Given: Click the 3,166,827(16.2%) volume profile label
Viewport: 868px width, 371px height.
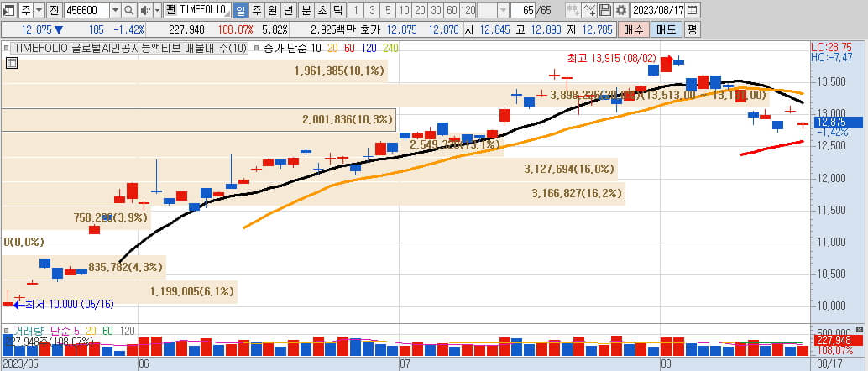Looking at the screenshot, I should [x=576, y=193].
